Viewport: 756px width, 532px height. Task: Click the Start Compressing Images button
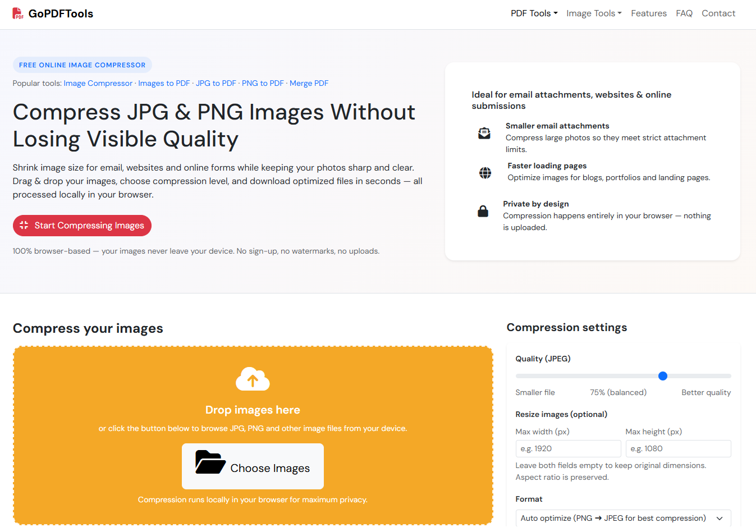coord(82,226)
